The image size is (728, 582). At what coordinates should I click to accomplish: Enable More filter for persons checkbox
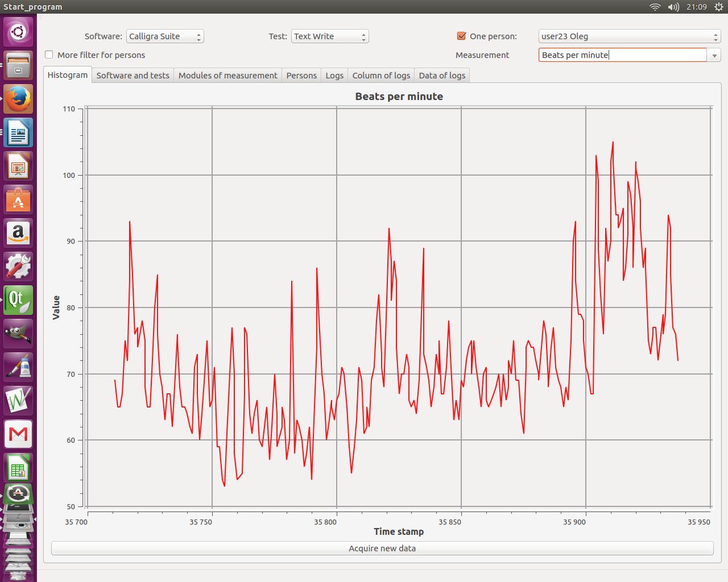[49, 55]
